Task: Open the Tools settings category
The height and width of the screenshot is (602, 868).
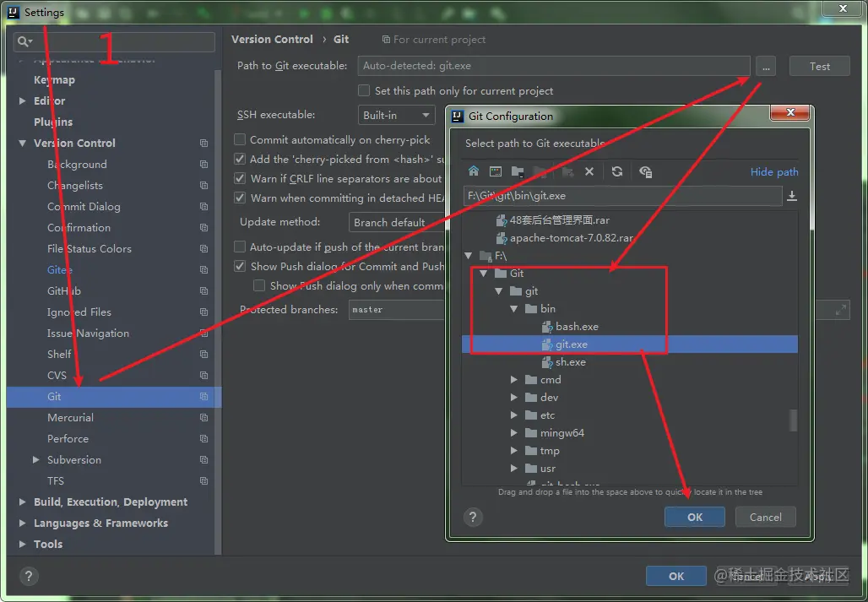Action: point(48,544)
